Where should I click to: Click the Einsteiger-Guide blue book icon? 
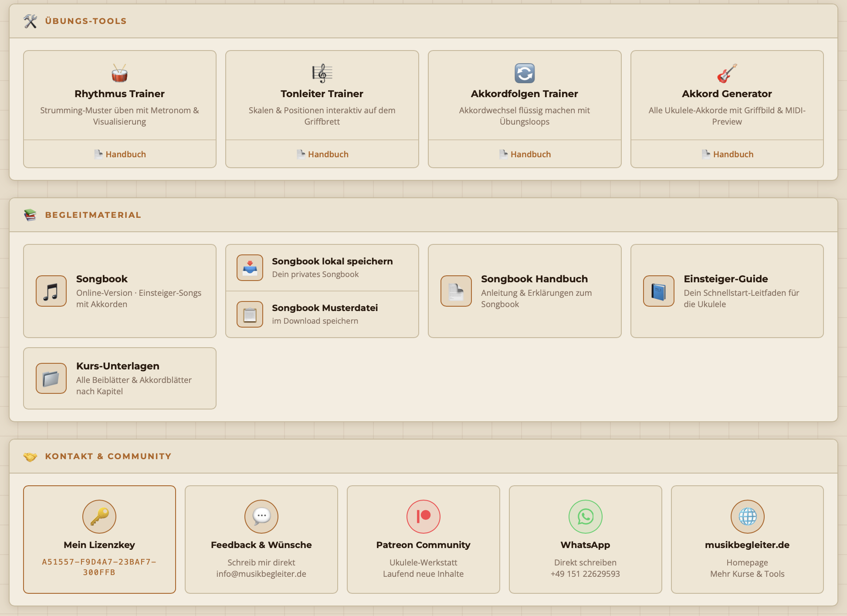point(658,291)
